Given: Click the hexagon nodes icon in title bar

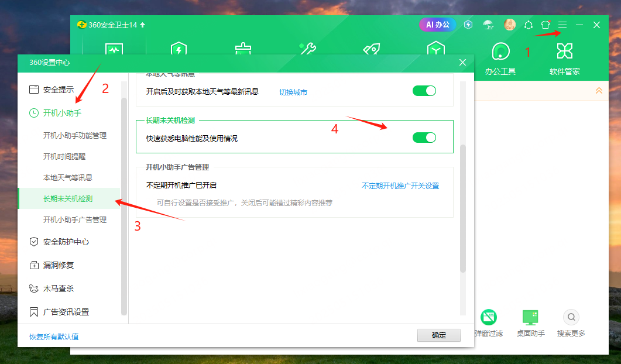Looking at the screenshot, I should pyautogui.click(x=529, y=25).
